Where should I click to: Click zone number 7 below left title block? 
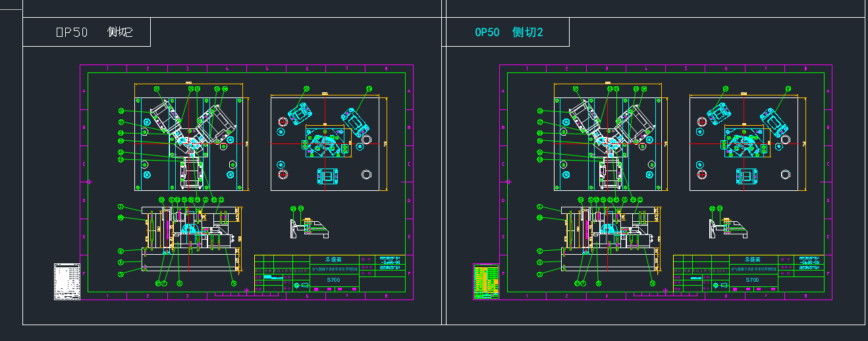346,296
